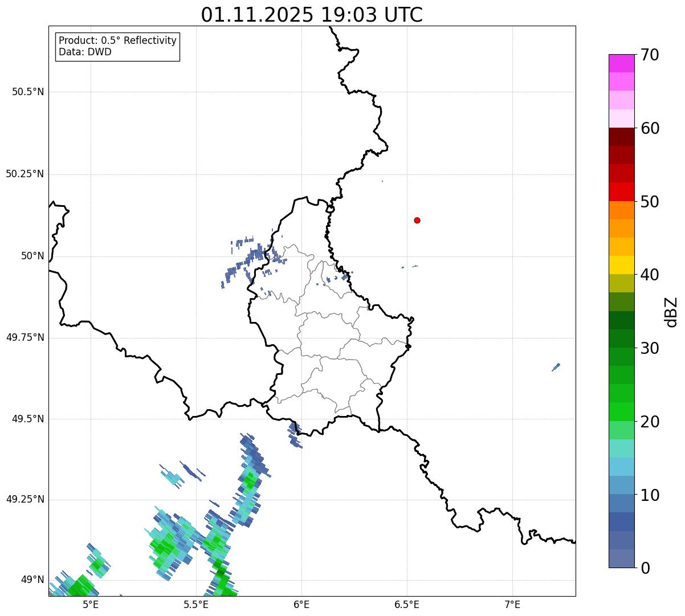The height and width of the screenshot is (616, 685).
Task: Click the 49.25°N latitude label
Action: pos(25,499)
